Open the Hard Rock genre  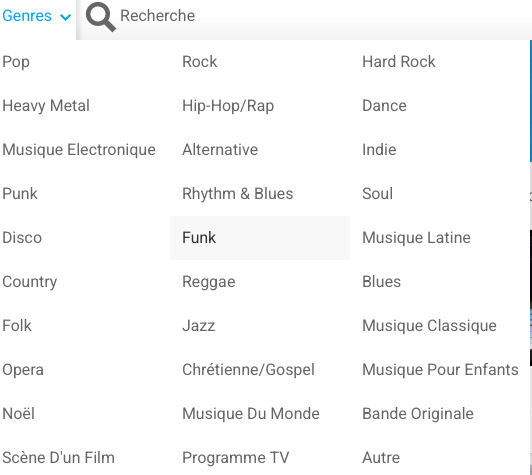(x=399, y=62)
